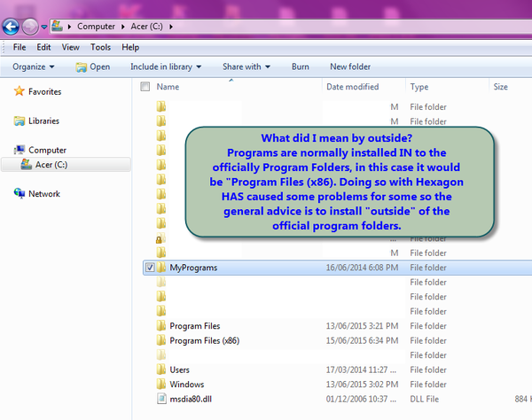Click the Favorites star icon

[x=20, y=91]
